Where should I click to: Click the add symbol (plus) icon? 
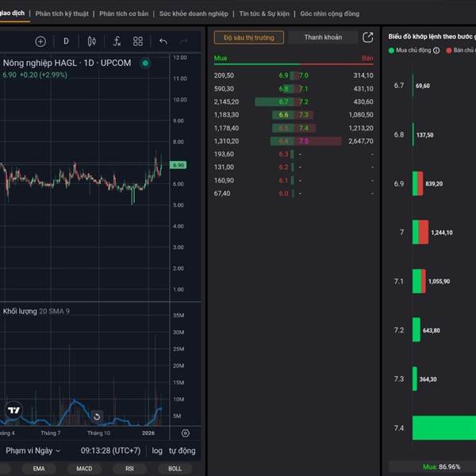click(x=40, y=41)
